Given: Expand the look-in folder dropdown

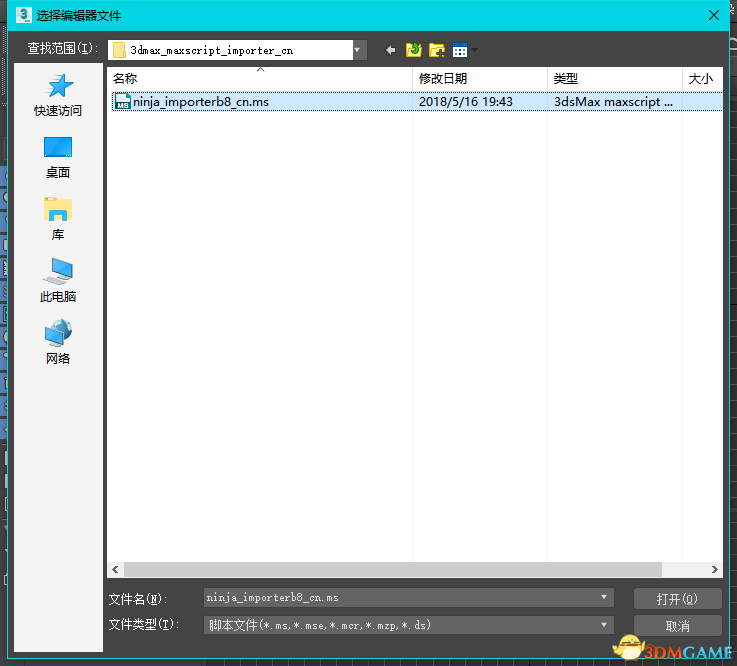Looking at the screenshot, I should tap(358, 50).
